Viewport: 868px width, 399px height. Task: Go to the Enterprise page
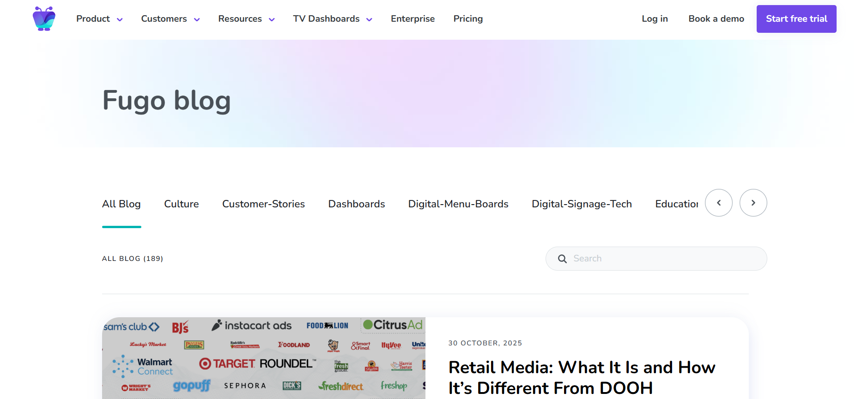pos(413,19)
